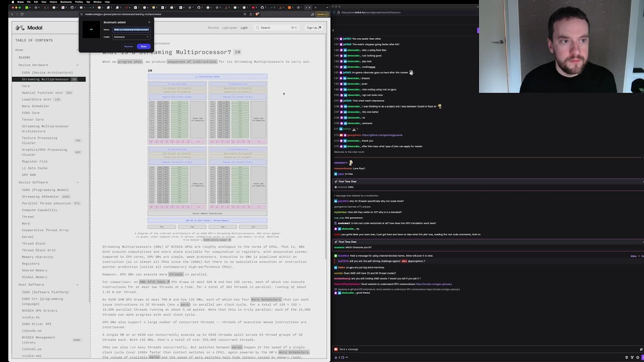The image size is (644, 362).
Task: Click the Modal logo in the page header
Action: click(x=29, y=28)
